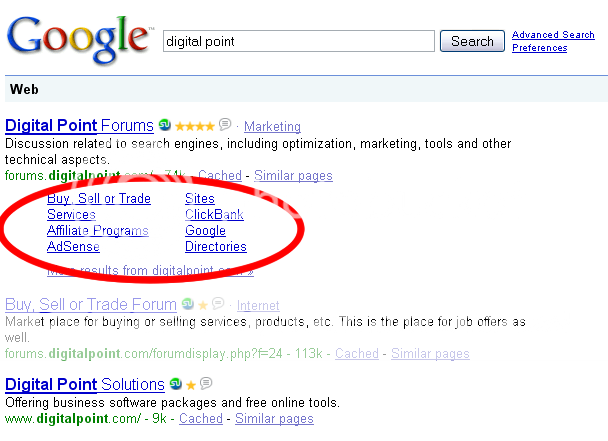Screen dimensions: 608x441
Task: Open Cached link for forumdisplay.php result
Action: click(357, 354)
